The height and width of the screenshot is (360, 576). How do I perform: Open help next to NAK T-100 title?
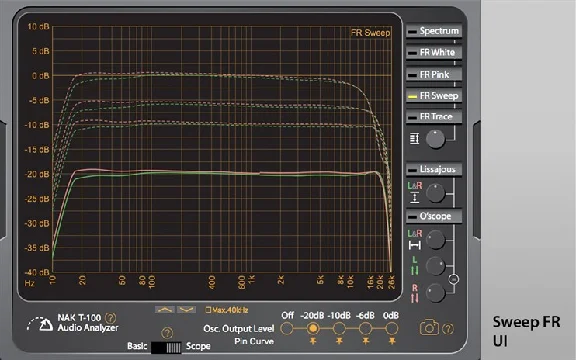click(110, 317)
